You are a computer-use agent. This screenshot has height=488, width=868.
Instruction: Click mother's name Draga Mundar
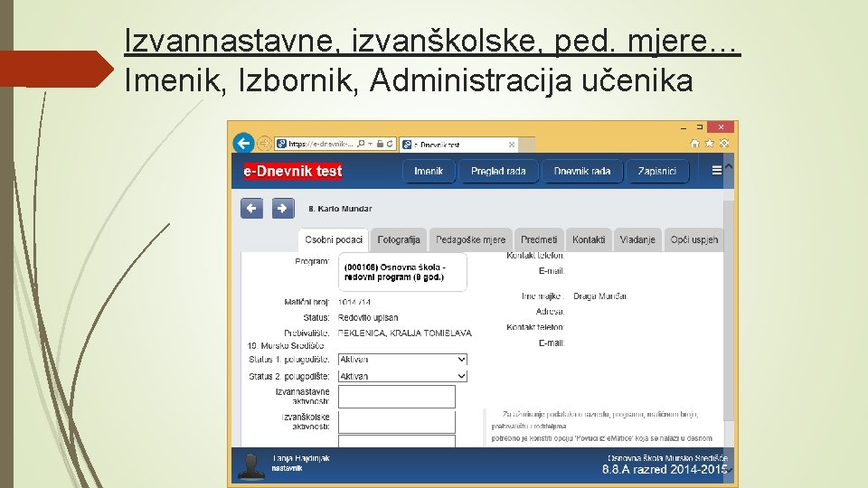click(x=600, y=296)
